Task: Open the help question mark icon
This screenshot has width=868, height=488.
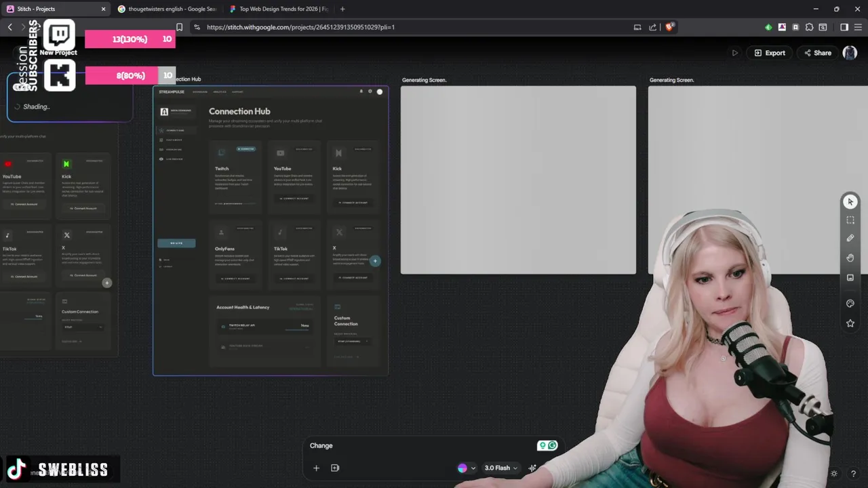Action: click(x=854, y=474)
